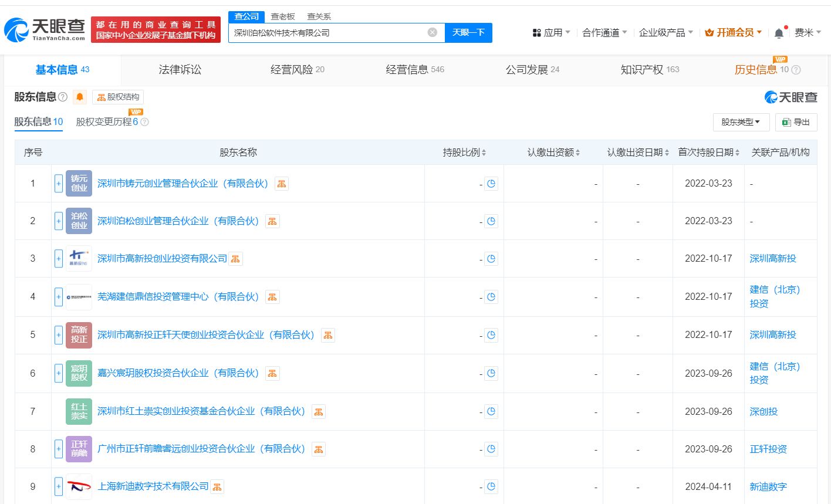
Task: Show equity structure for 深圳市高新投正轩天使创业投资合伙企业
Action: point(328,335)
